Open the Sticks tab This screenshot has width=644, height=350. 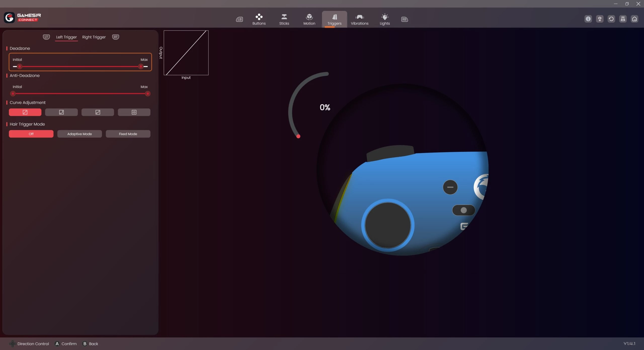(x=284, y=19)
